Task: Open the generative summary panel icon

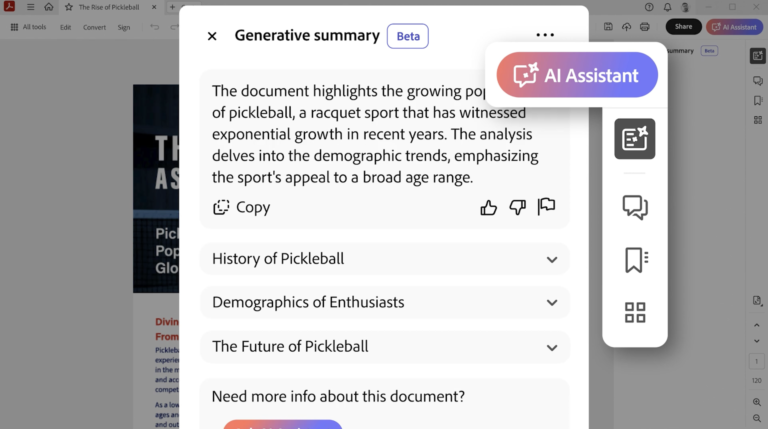Action: pos(635,139)
